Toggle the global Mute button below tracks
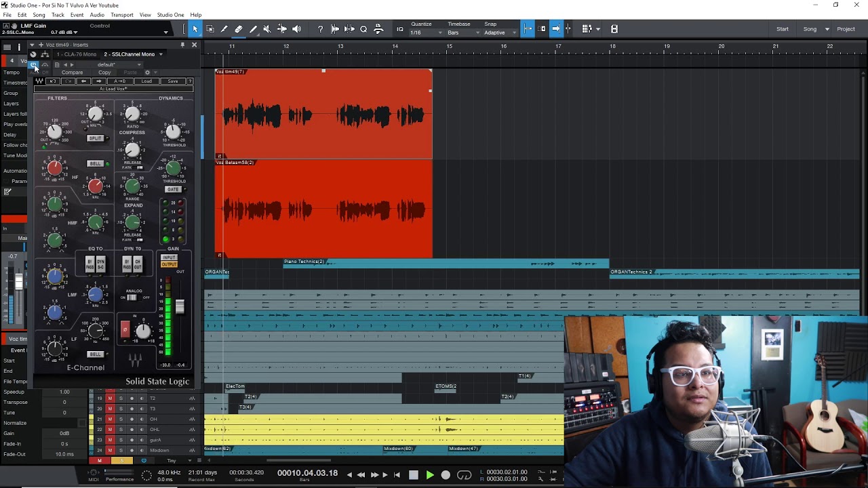The image size is (868, 488). [99, 461]
